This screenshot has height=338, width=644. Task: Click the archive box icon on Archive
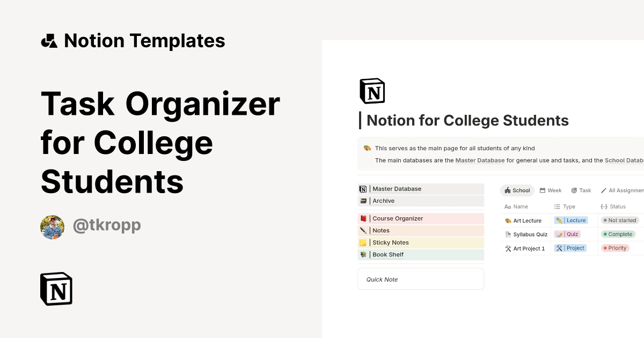(364, 201)
